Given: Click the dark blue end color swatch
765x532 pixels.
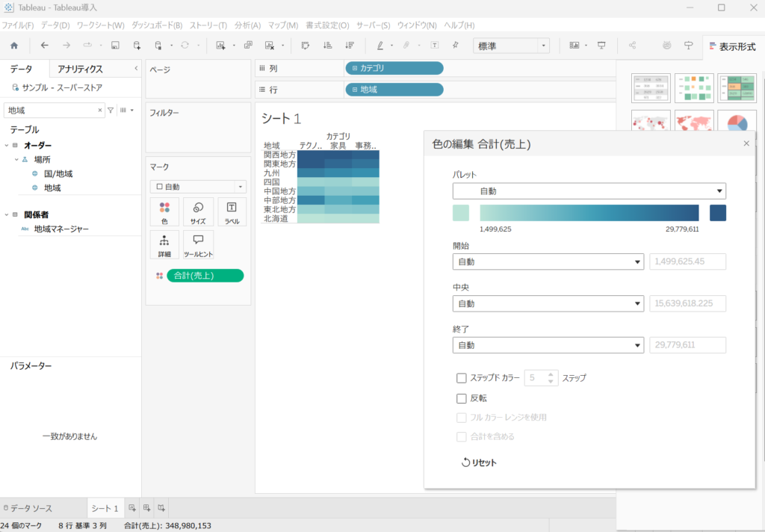Looking at the screenshot, I should (717, 213).
